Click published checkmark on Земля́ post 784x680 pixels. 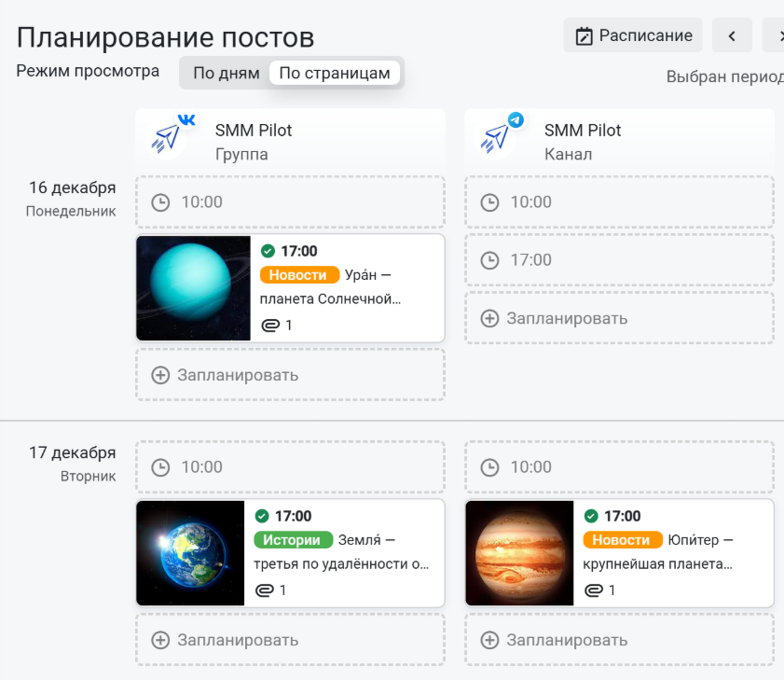(262, 516)
